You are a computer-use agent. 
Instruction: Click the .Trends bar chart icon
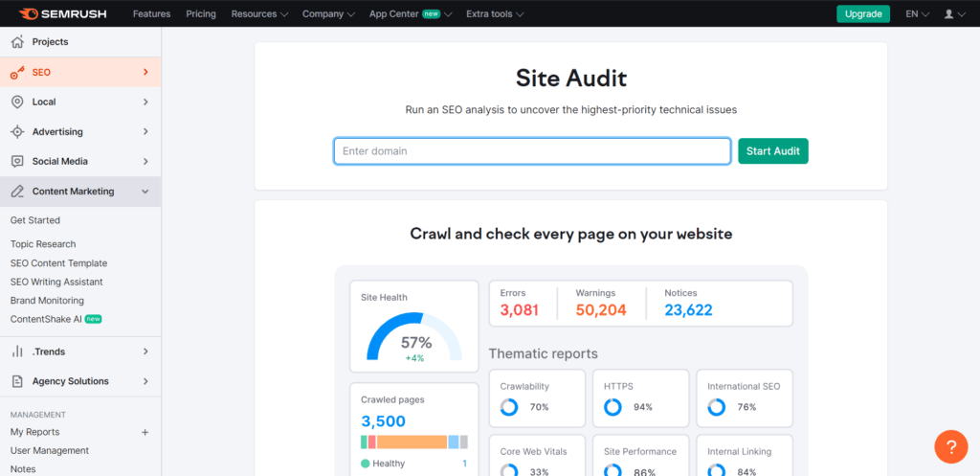point(16,351)
